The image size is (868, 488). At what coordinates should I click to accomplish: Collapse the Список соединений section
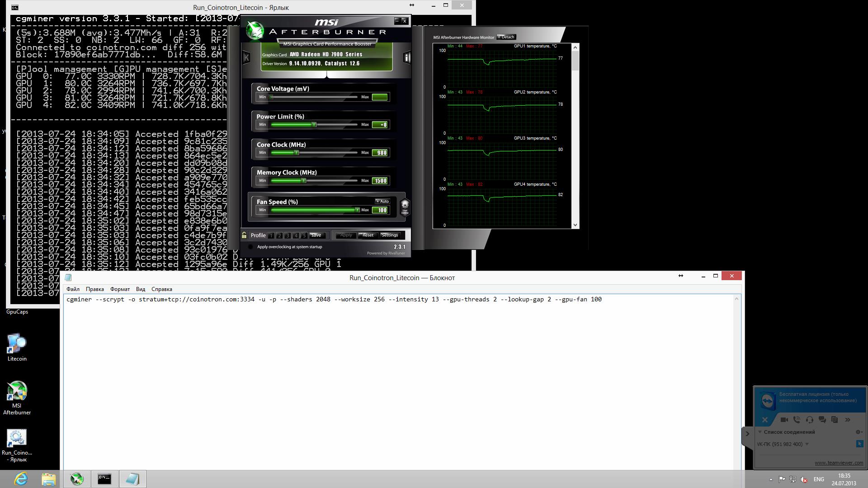click(x=760, y=432)
